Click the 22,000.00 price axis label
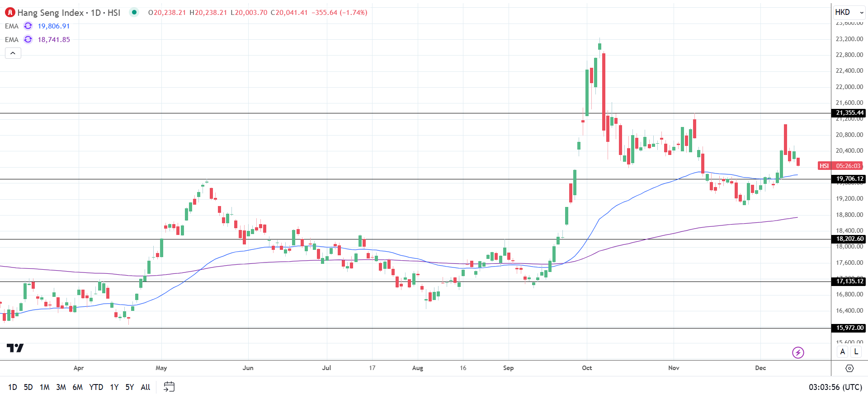This screenshot has height=394, width=868. [x=849, y=87]
